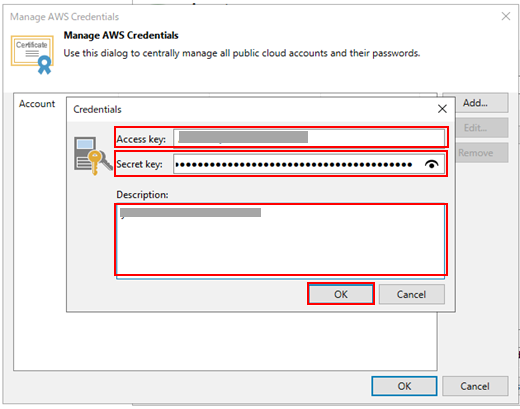Click the Account column header

click(x=37, y=104)
